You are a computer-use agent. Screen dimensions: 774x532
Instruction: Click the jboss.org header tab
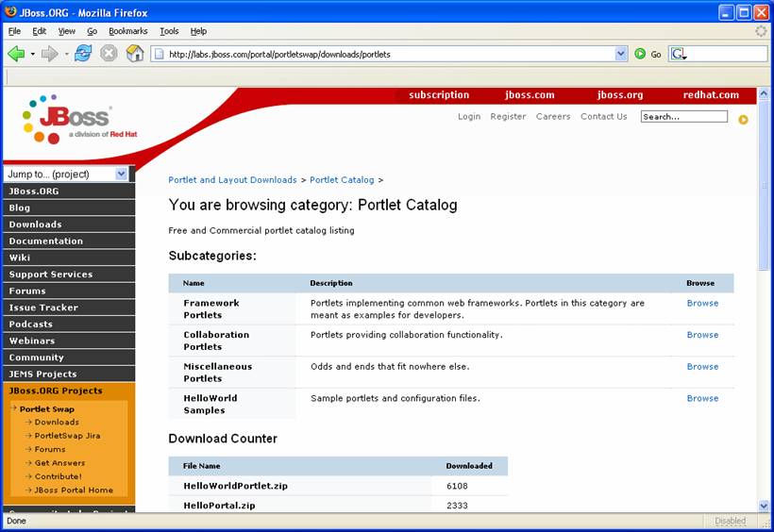(620, 94)
